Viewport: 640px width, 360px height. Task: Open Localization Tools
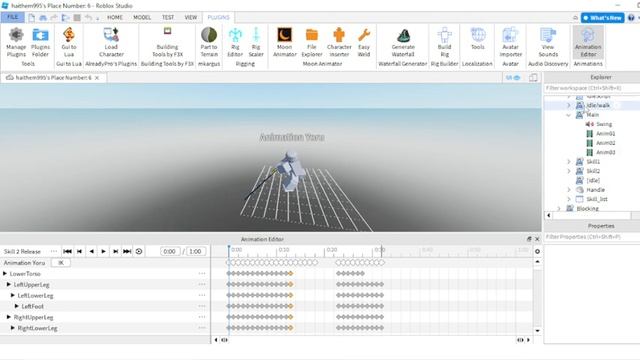click(x=478, y=39)
